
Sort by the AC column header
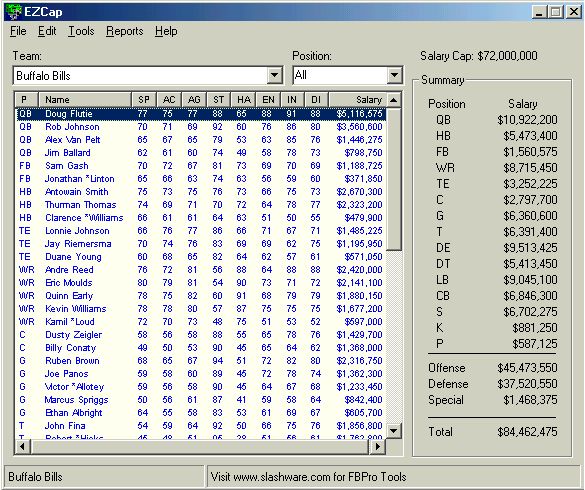[x=169, y=99]
